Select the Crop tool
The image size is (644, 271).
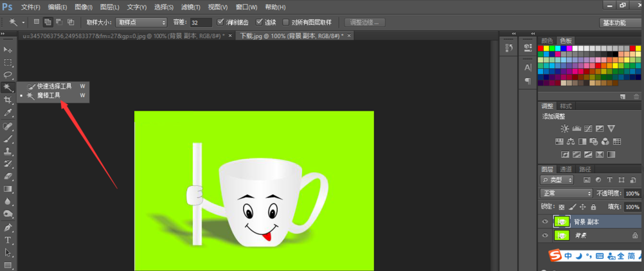click(8, 100)
